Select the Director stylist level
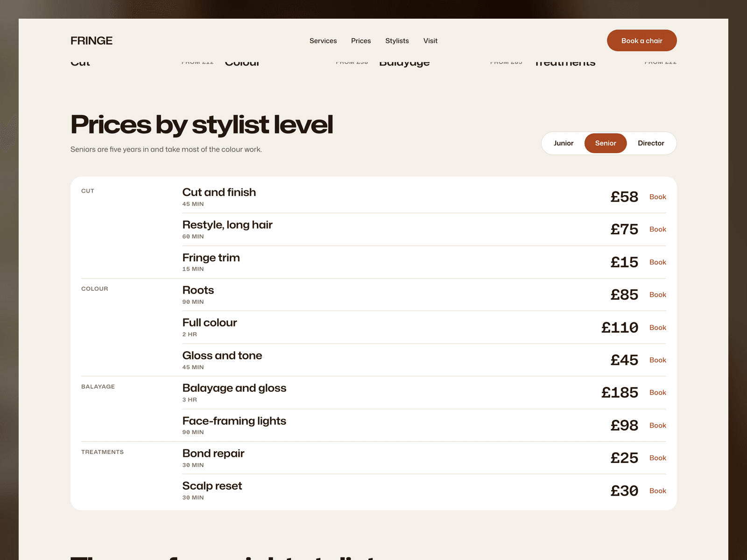 (x=651, y=143)
